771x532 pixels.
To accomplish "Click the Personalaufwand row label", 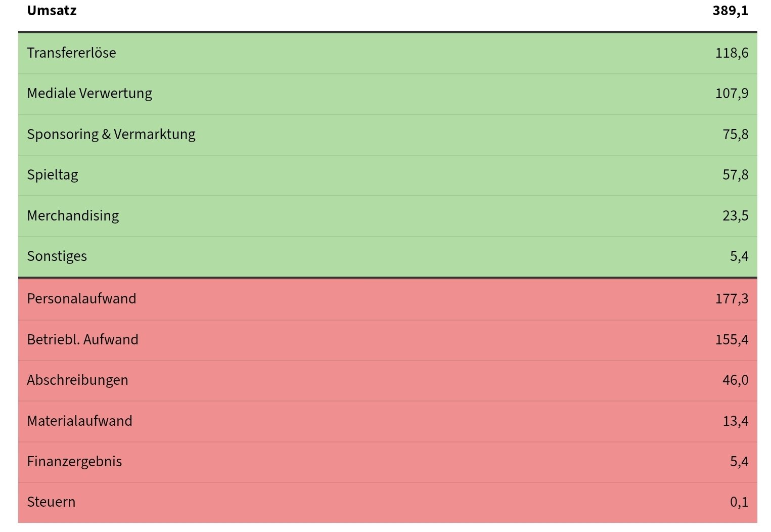I will coord(81,298).
